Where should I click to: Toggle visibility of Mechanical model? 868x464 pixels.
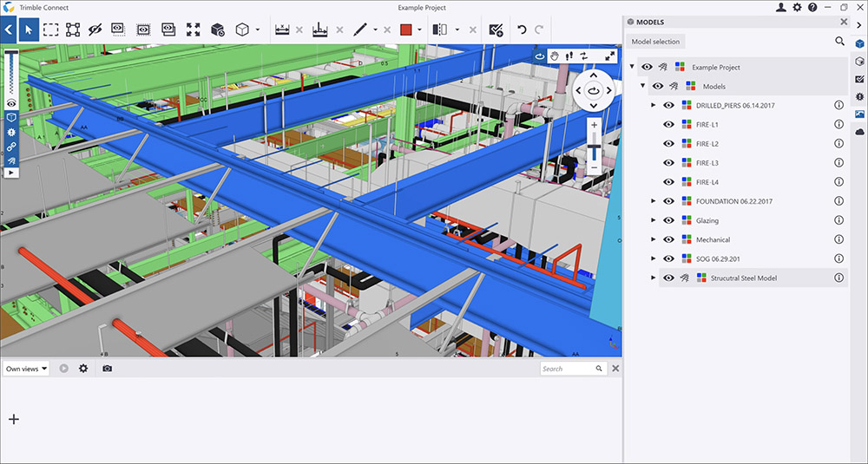668,239
